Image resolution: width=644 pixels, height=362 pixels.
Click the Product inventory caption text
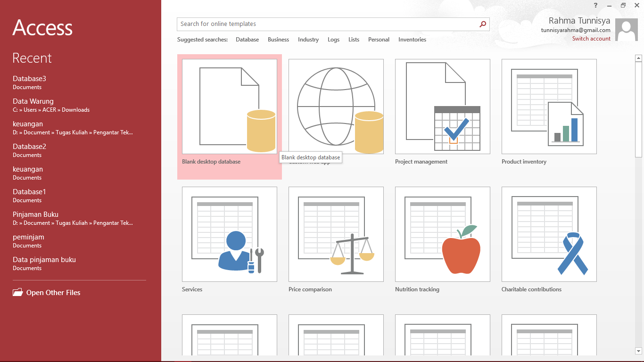[524, 162]
